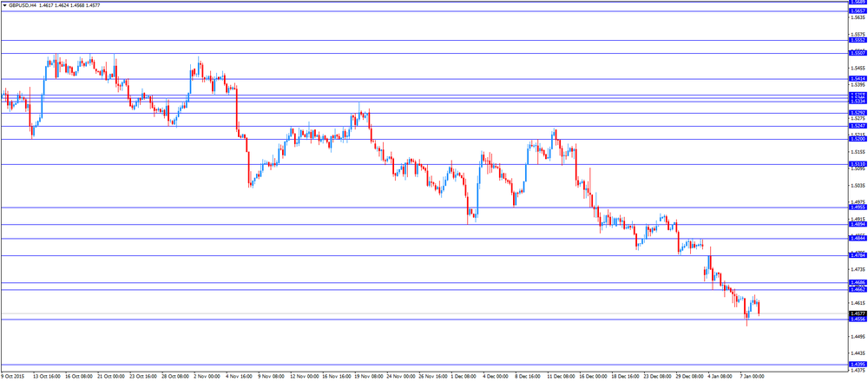Click the 4 Dec 00:00 time axis label
Viewport: 868px width, 382px height.
pos(495,375)
